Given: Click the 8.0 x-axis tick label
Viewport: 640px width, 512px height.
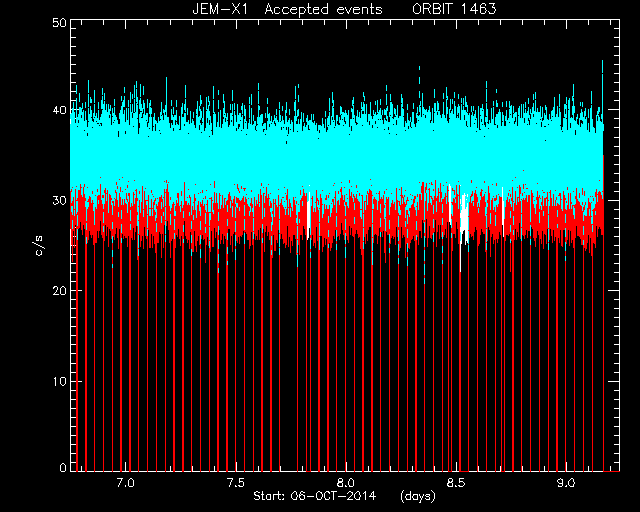Looking at the screenshot, I should point(346,483).
